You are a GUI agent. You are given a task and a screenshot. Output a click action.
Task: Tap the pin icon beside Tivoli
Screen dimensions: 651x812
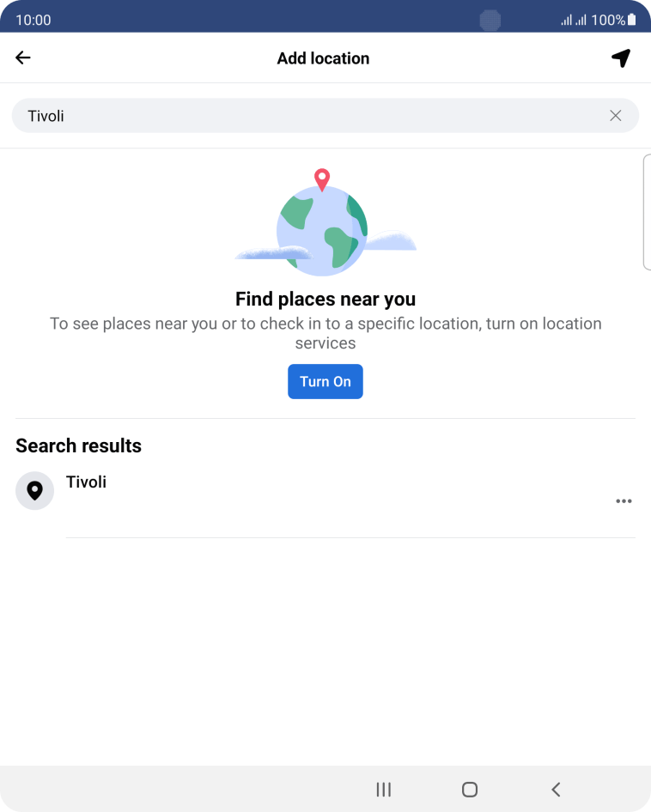tap(34, 490)
